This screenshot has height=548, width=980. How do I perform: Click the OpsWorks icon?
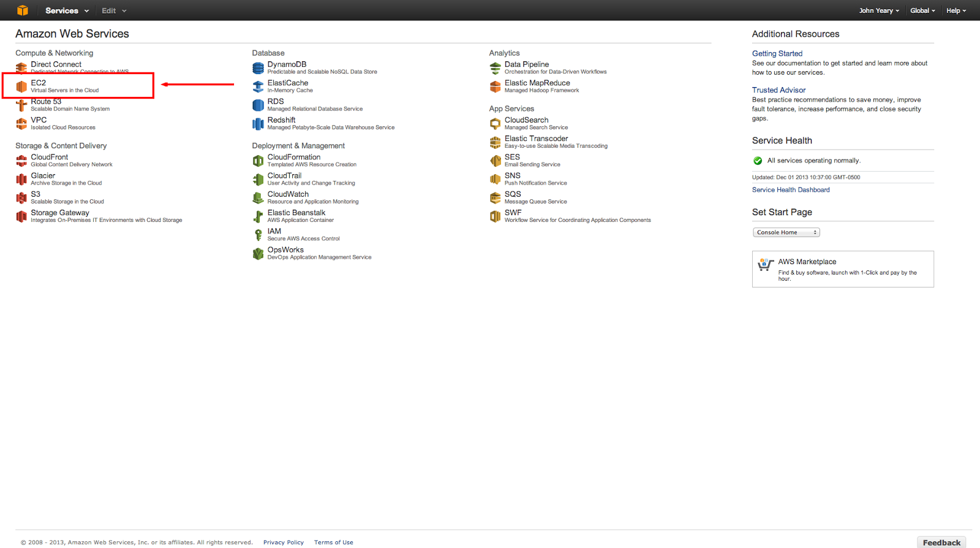258,253
